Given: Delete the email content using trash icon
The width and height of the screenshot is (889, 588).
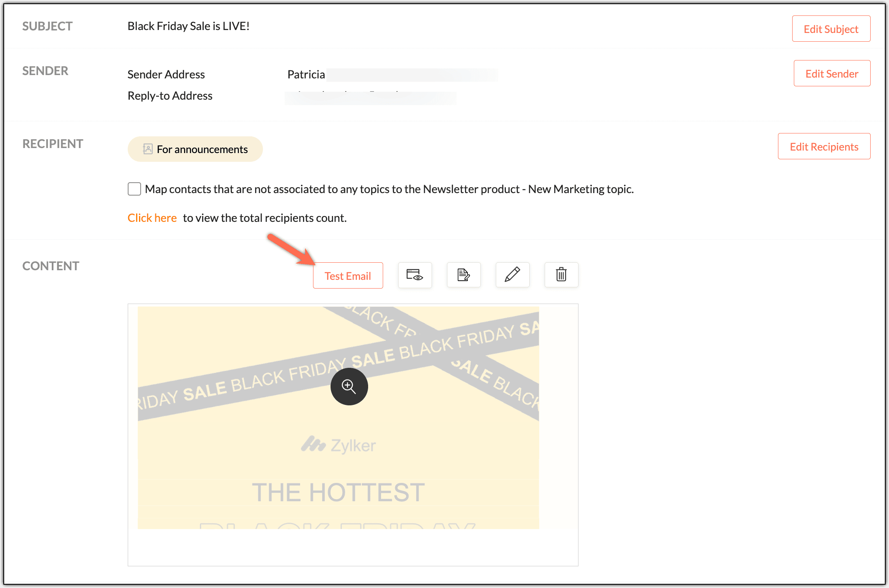Looking at the screenshot, I should (x=561, y=275).
